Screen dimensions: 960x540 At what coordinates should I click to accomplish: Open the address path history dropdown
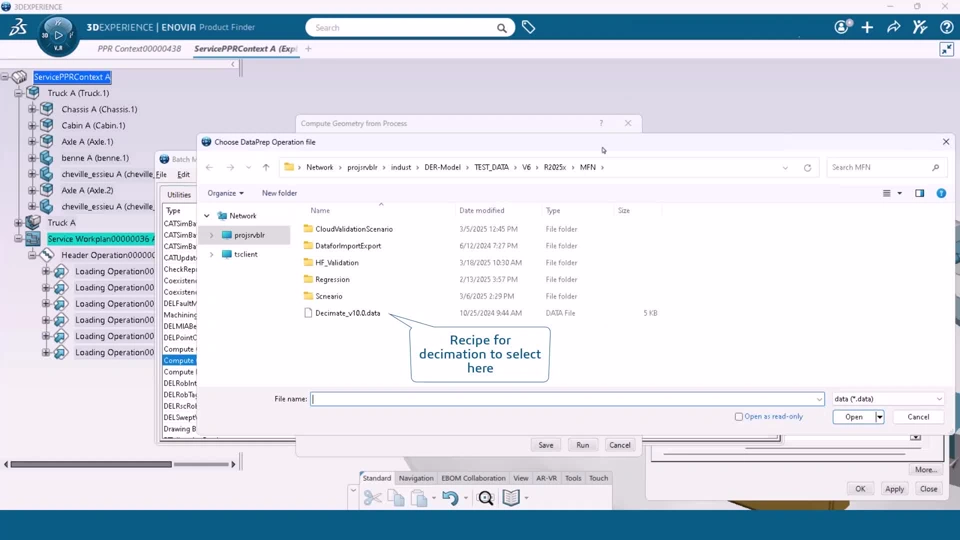785,167
